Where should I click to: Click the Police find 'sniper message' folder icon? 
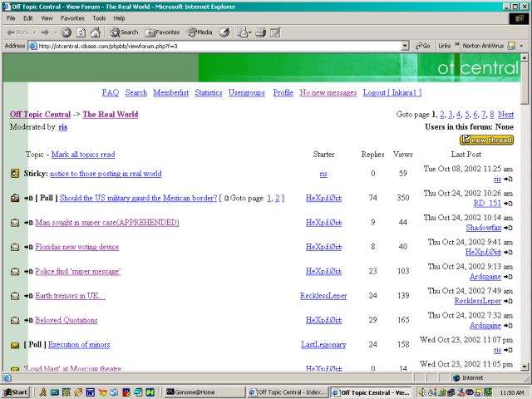coord(15,272)
